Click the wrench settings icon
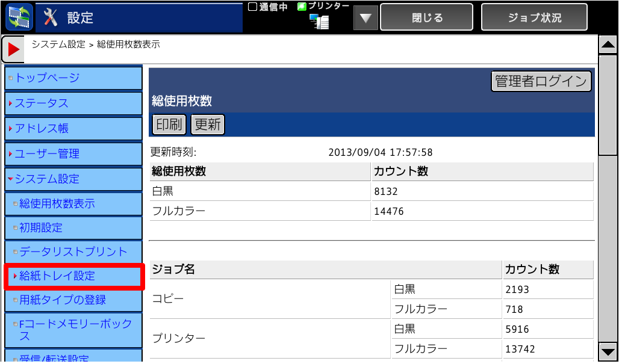619x364 pixels. (x=51, y=17)
